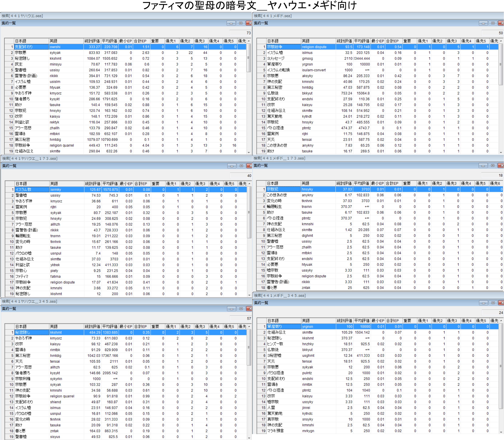The height and width of the screenshot is (440, 504).
Task: Restore the 441メギド_345.sea list window
Action: pos(493,303)
